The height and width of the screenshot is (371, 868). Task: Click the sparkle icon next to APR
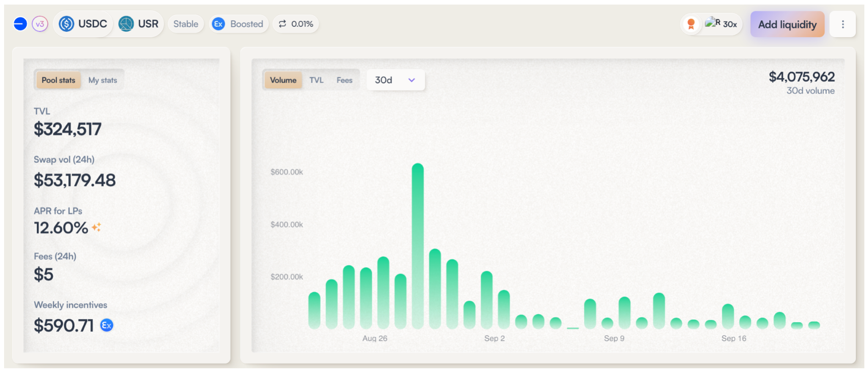click(96, 227)
